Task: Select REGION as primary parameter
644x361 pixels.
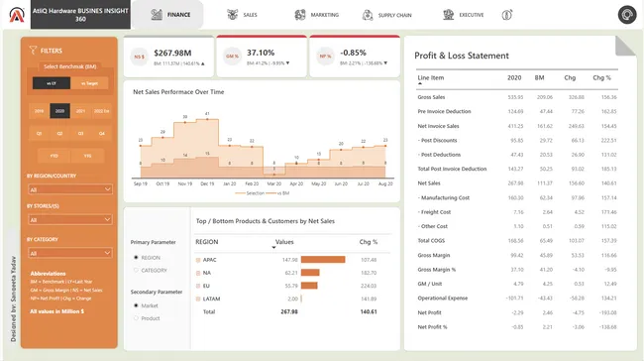Action: point(136,258)
